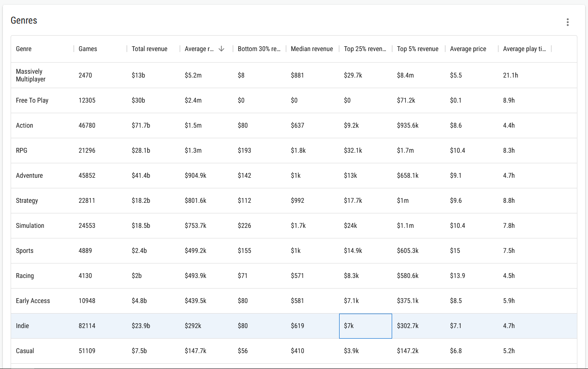The height and width of the screenshot is (369, 588).
Task: Sort by Median revenue column
Action: pyautogui.click(x=312, y=49)
